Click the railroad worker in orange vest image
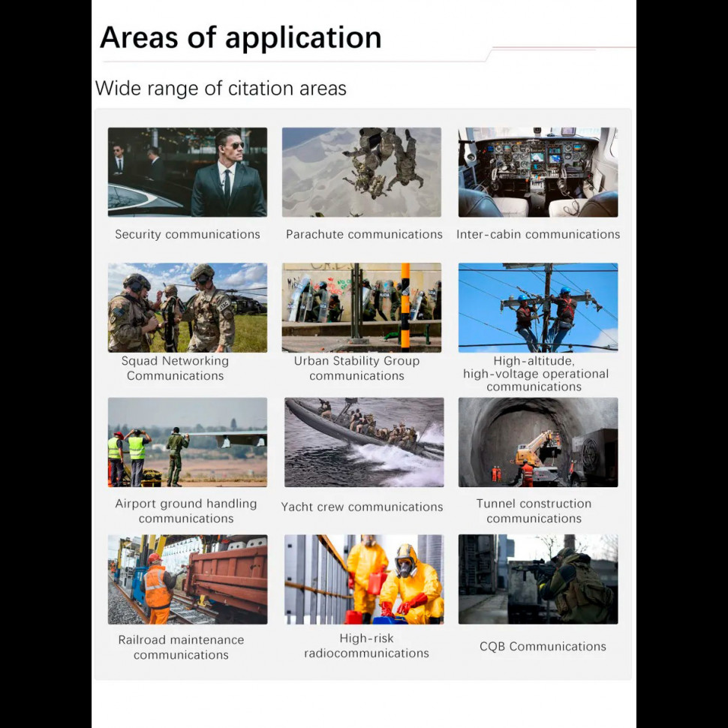728x728 pixels. click(187, 579)
